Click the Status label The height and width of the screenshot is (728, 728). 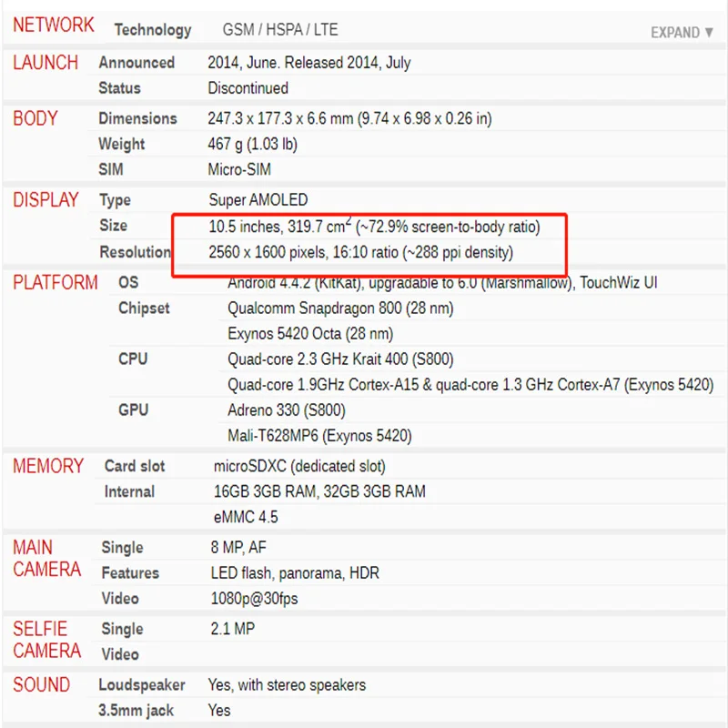[x=119, y=88]
